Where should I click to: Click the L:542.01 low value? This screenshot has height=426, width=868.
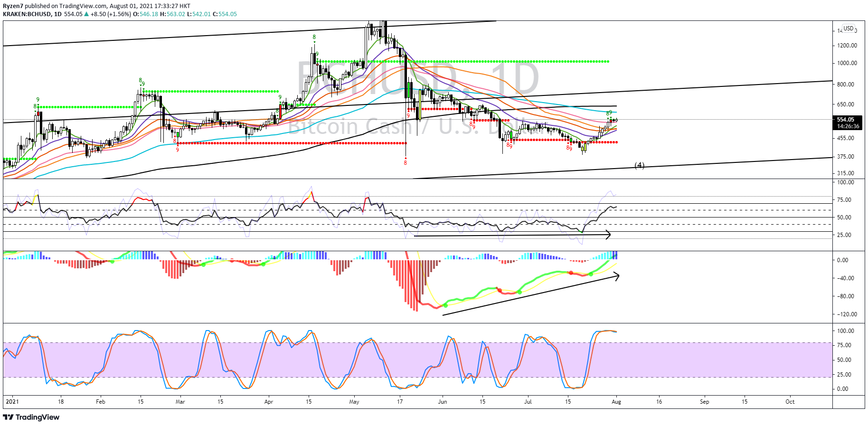coord(198,14)
